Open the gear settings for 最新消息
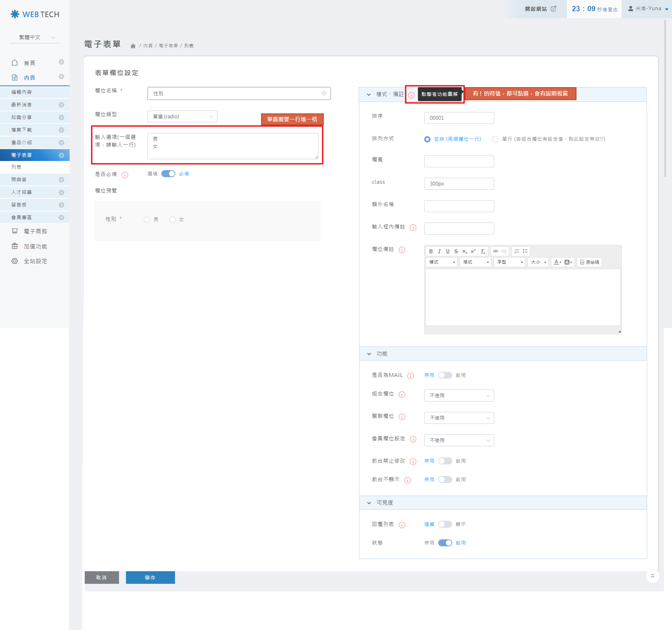This screenshot has height=630, width=672. (61, 105)
